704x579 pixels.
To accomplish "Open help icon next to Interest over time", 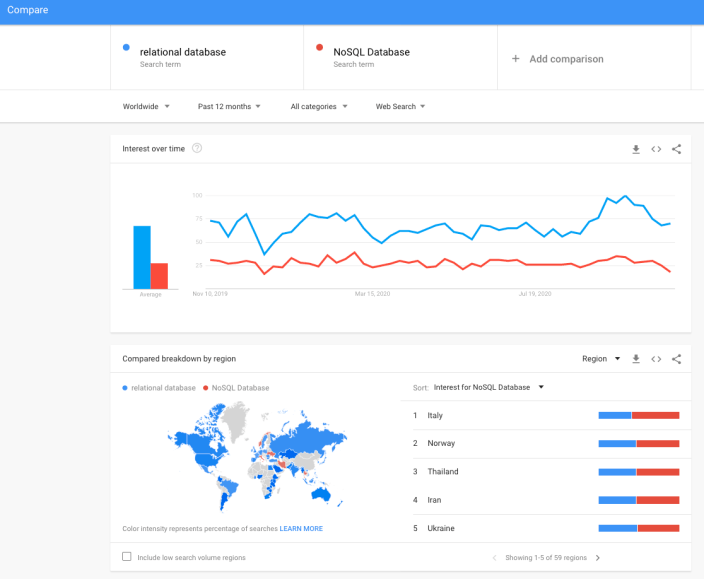I will (x=197, y=149).
